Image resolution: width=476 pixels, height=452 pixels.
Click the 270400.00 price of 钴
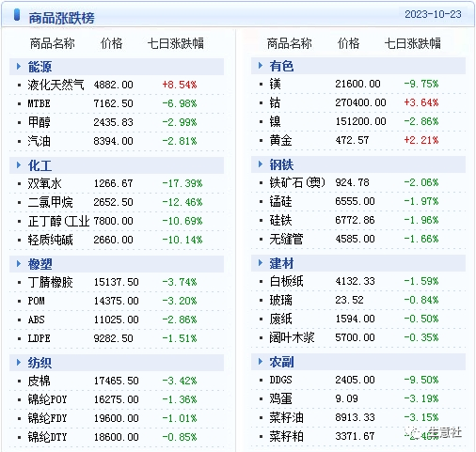360,102
